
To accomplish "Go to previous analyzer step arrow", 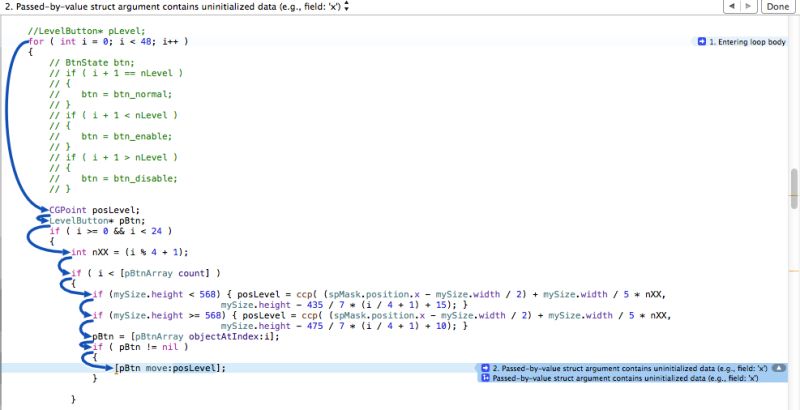I will [732, 7].
